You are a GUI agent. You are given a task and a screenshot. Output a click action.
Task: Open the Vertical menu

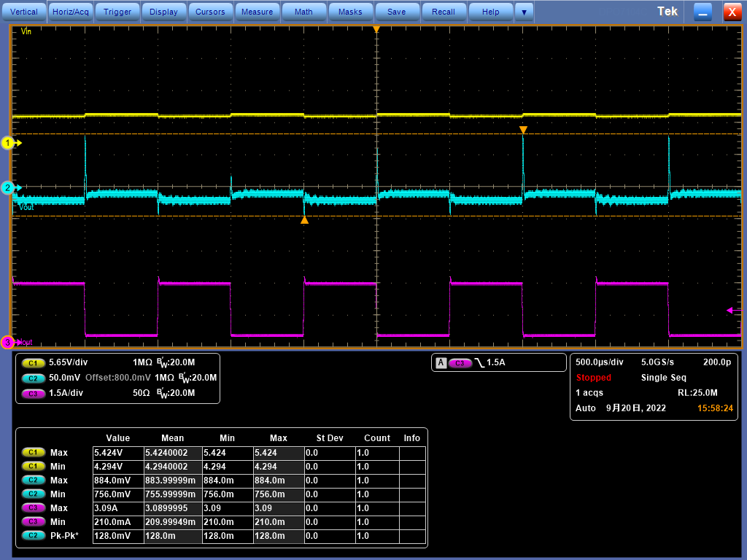(24, 12)
